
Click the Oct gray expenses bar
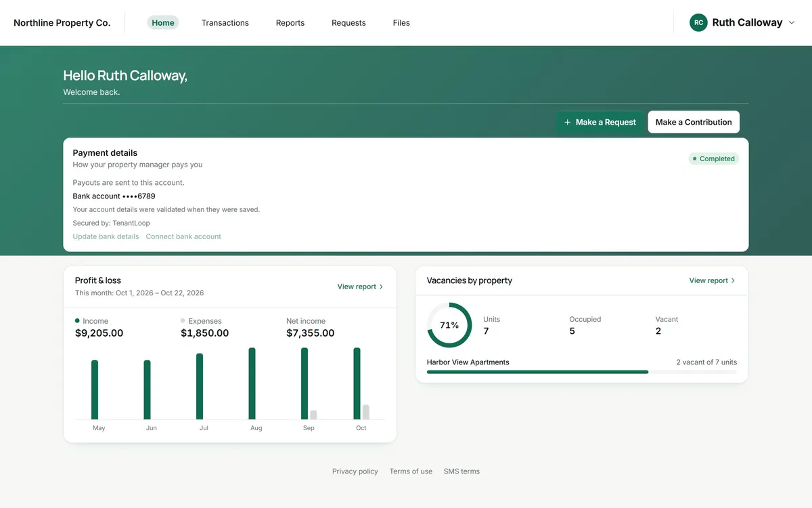[366, 412]
